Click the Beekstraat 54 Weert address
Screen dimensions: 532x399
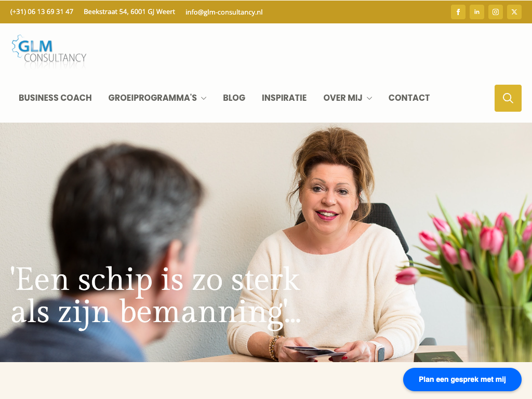129,11
